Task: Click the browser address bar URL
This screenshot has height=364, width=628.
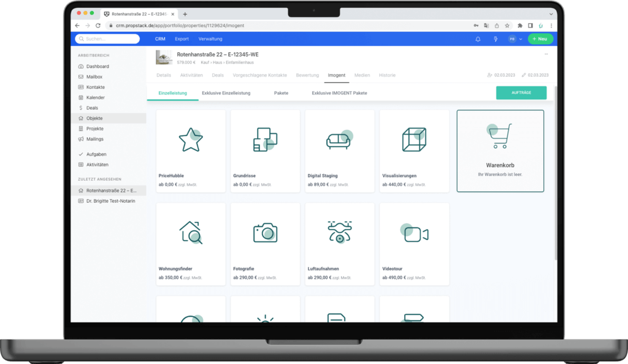Action: coord(180,26)
